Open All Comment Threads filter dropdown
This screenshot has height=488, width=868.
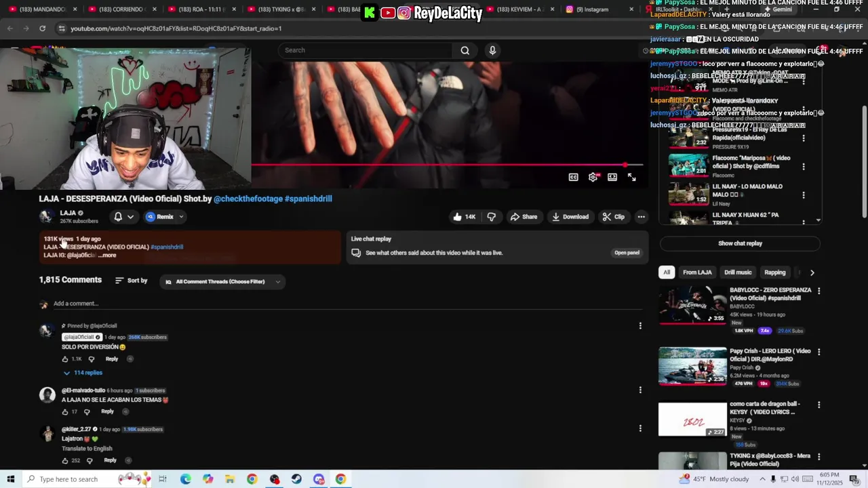coord(222,282)
